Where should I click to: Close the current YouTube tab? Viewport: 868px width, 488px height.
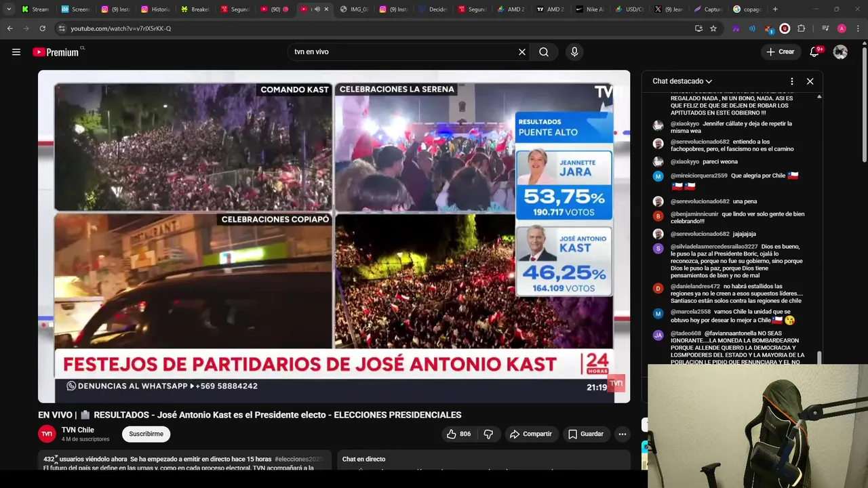click(326, 9)
